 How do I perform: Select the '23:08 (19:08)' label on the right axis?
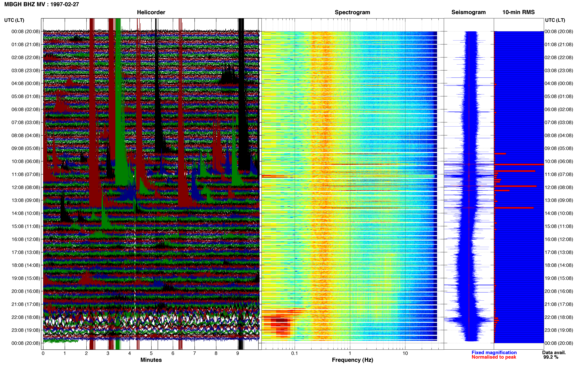pos(559,330)
